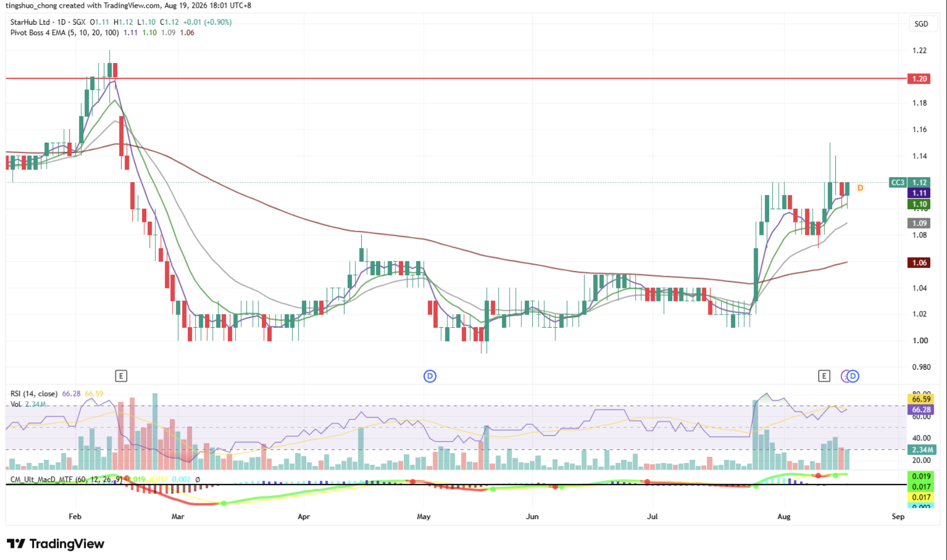Viewport: 947px width, 560px height.
Task: Select the CM_Ult_MacD_MTF indicator legend
Action: [x=66, y=479]
